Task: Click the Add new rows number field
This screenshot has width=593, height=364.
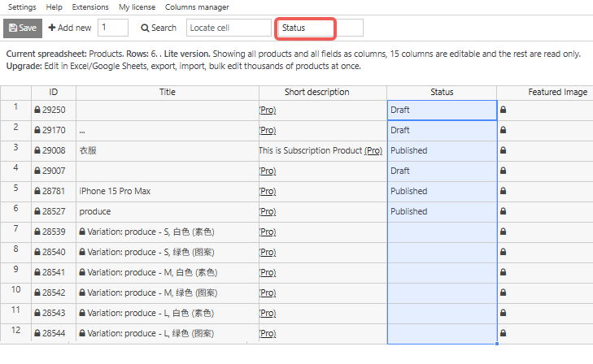Action: [x=113, y=28]
